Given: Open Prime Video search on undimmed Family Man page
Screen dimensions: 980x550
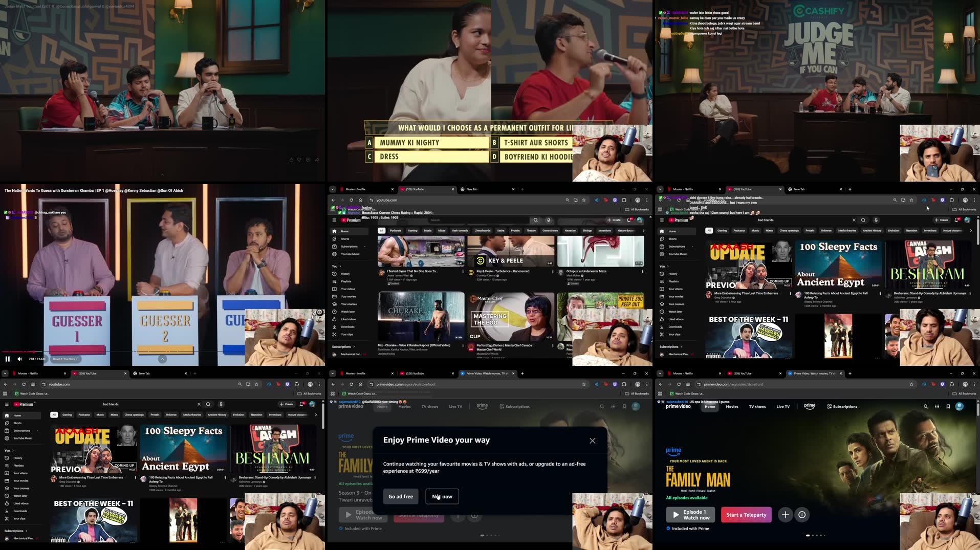Looking at the screenshot, I should (x=925, y=407).
